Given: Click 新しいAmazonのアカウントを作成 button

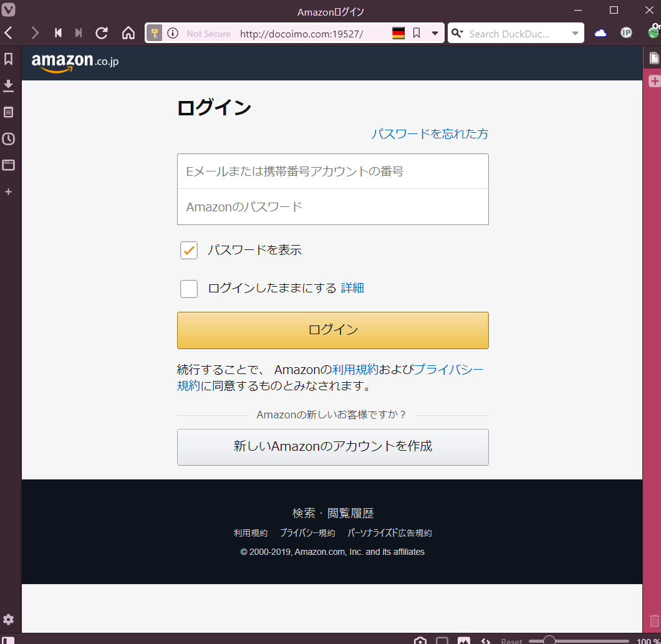Looking at the screenshot, I should click(x=332, y=447).
